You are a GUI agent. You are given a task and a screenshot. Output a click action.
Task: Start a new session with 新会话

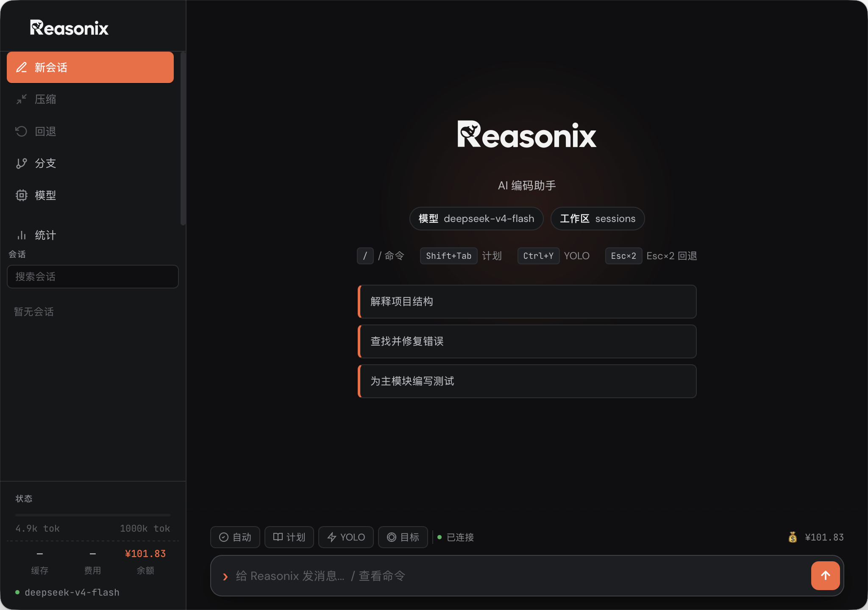click(90, 67)
